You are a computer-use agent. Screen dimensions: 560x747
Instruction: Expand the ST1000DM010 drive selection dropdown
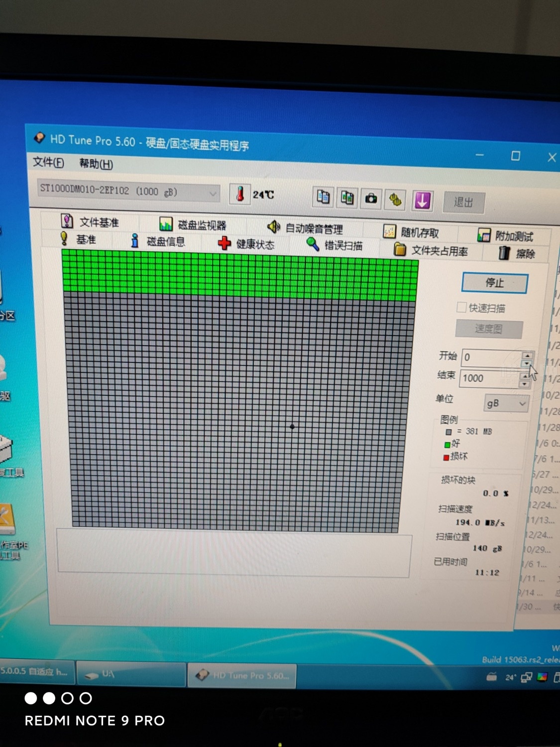coord(129,191)
